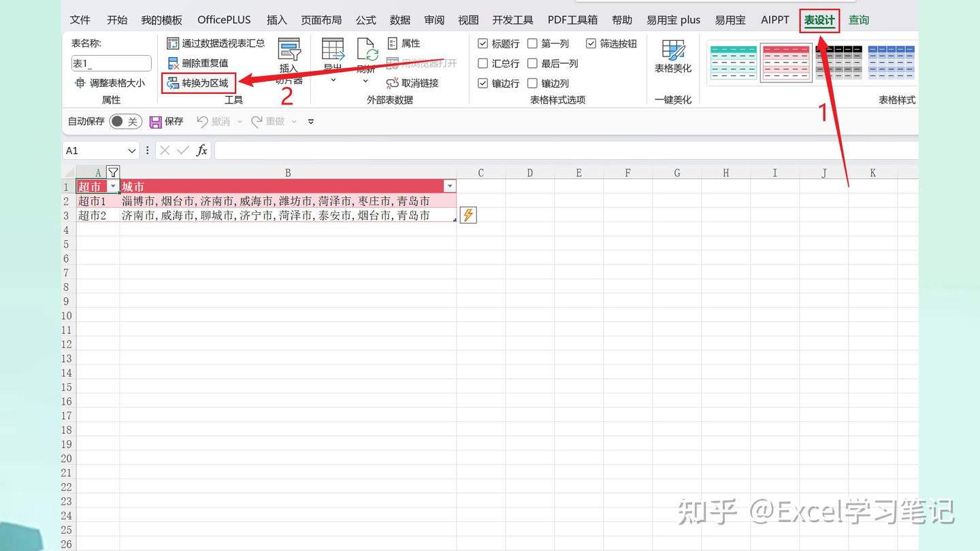
Task: Click Resize Table (调整表格大小)
Action: click(110, 83)
